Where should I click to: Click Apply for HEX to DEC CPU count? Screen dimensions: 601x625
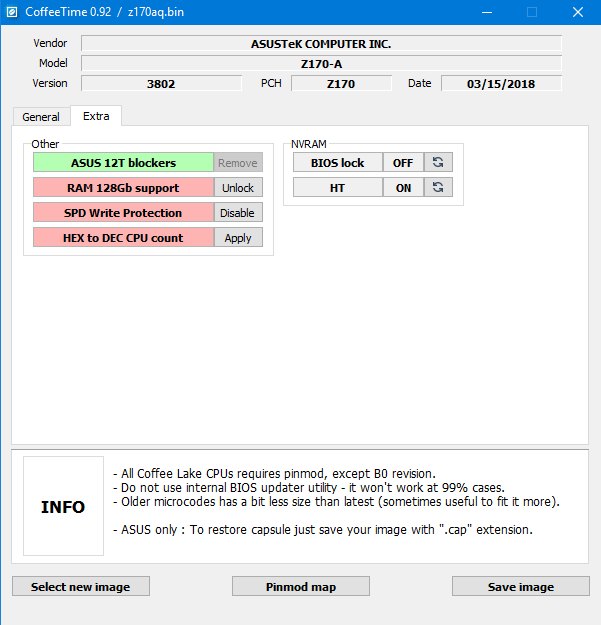click(238, 238)
